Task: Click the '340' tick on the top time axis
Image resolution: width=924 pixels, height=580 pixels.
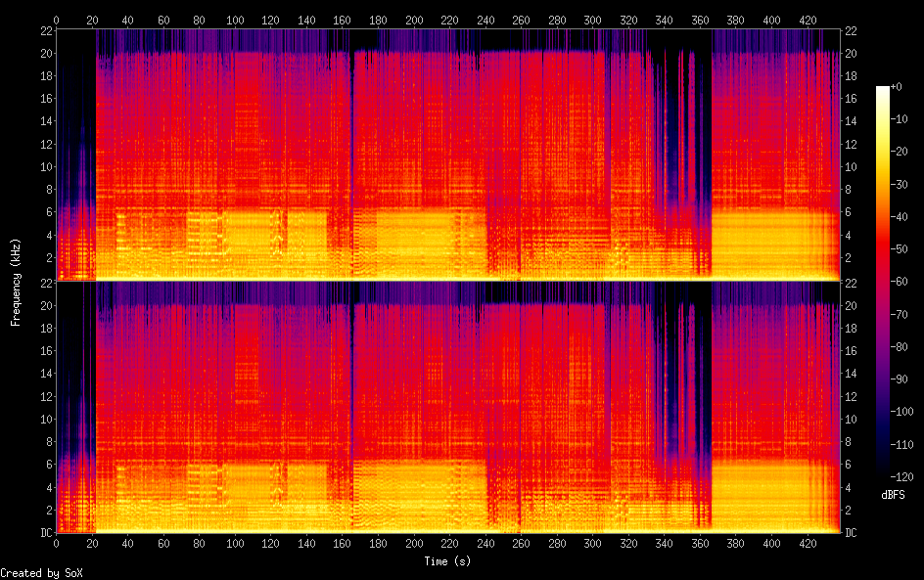Action: (x=665, y=20)
